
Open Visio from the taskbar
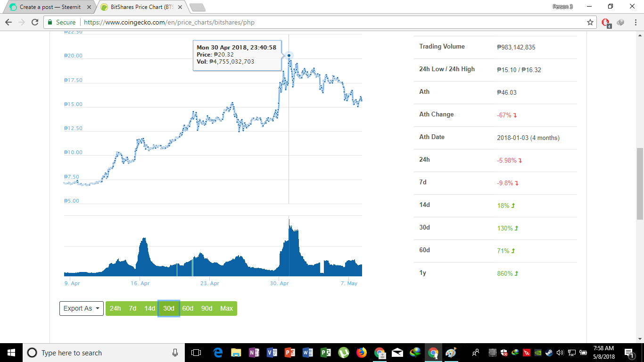(272, 353)
